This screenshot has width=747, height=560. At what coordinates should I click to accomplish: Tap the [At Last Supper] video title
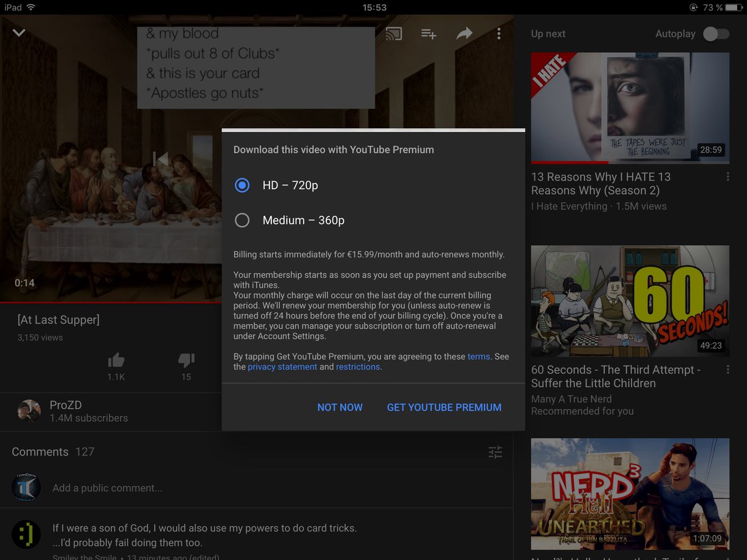[59, 320]
